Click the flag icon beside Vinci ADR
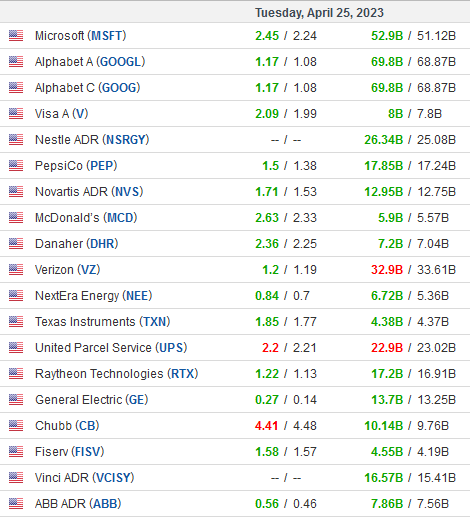The image size is (470, 518). click(16, 478)
